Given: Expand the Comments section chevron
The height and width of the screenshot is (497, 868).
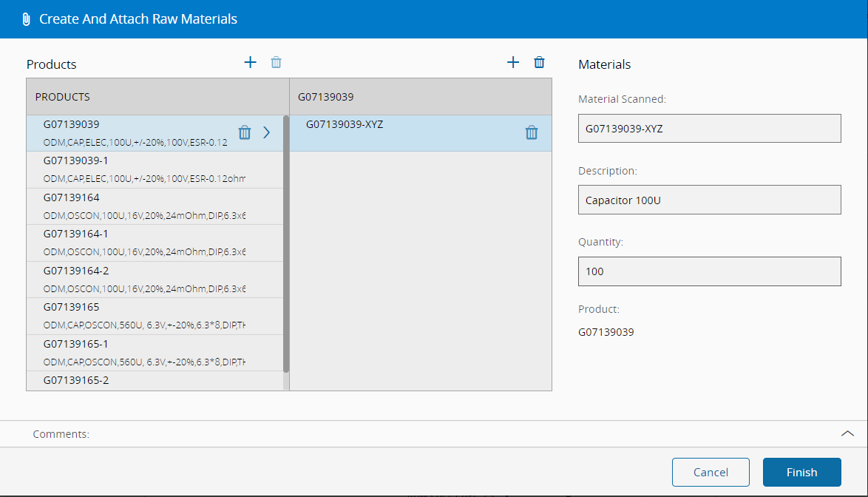Looking at the screenshot, I should 847,434.
